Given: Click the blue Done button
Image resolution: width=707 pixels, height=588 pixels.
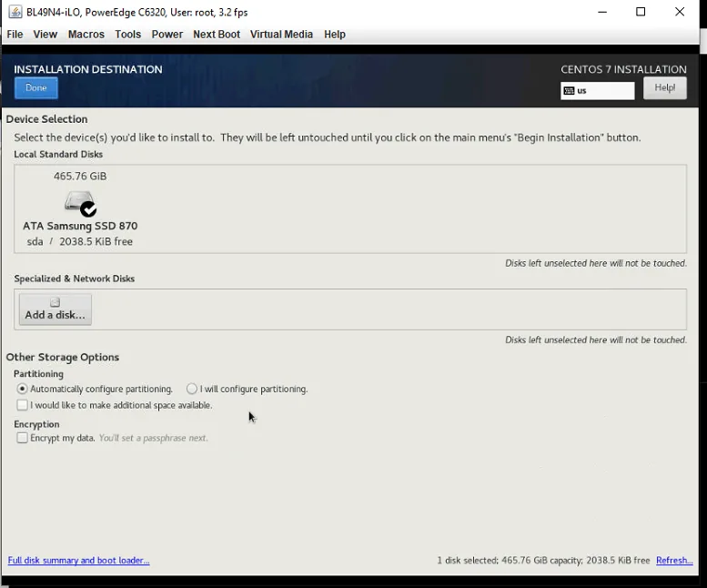Looking at the screenshot, I should [x=36, y=88].
